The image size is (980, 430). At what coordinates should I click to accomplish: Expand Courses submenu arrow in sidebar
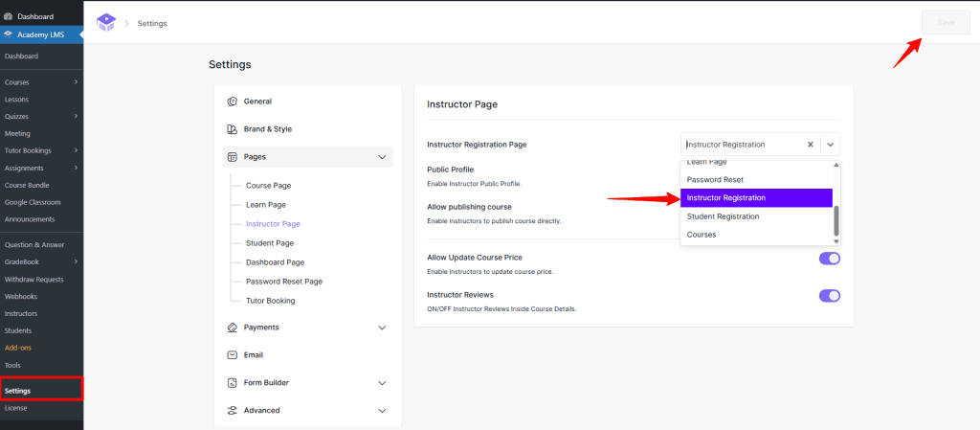tap(76, 82)
